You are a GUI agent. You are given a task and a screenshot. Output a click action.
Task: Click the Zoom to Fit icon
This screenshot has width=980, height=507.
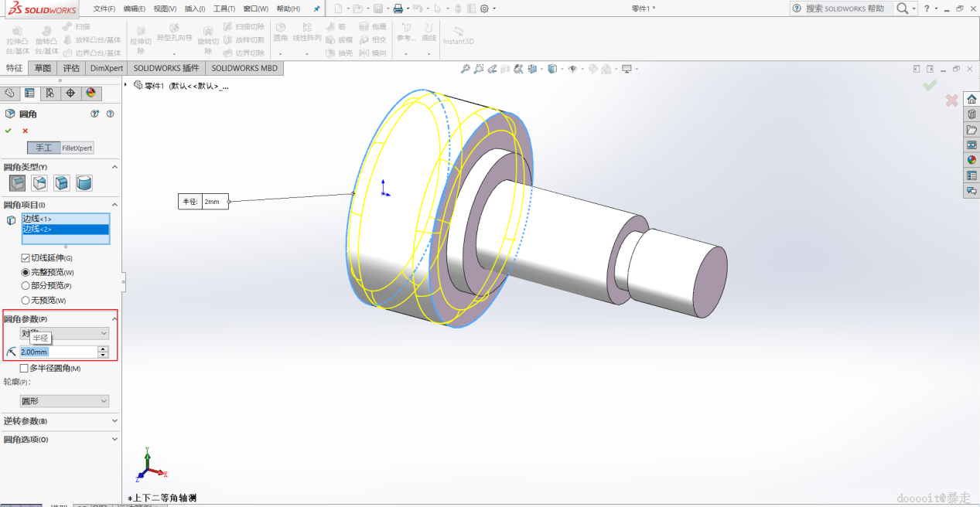pos(466,69)
